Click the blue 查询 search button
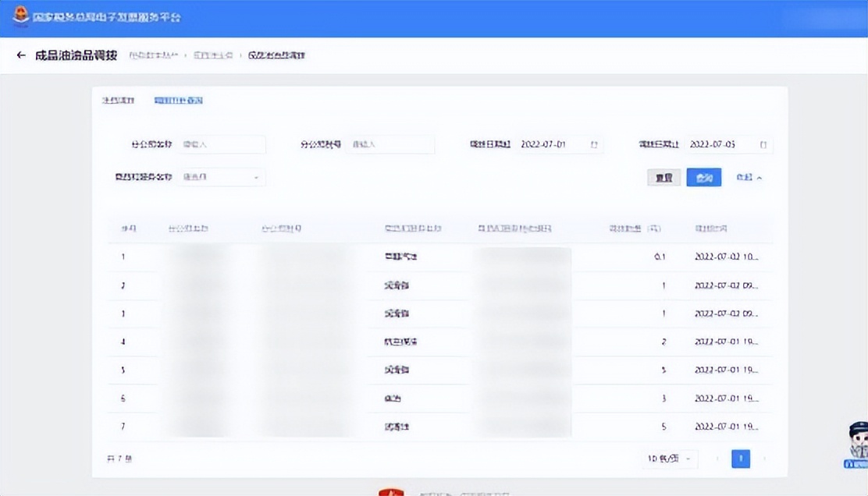The width and height of the screenshot is (868, 496). 703,177
